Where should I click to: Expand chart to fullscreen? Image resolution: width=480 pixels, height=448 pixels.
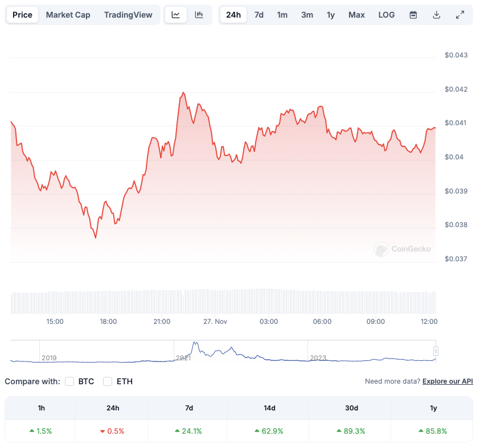[x=460, y=15]
